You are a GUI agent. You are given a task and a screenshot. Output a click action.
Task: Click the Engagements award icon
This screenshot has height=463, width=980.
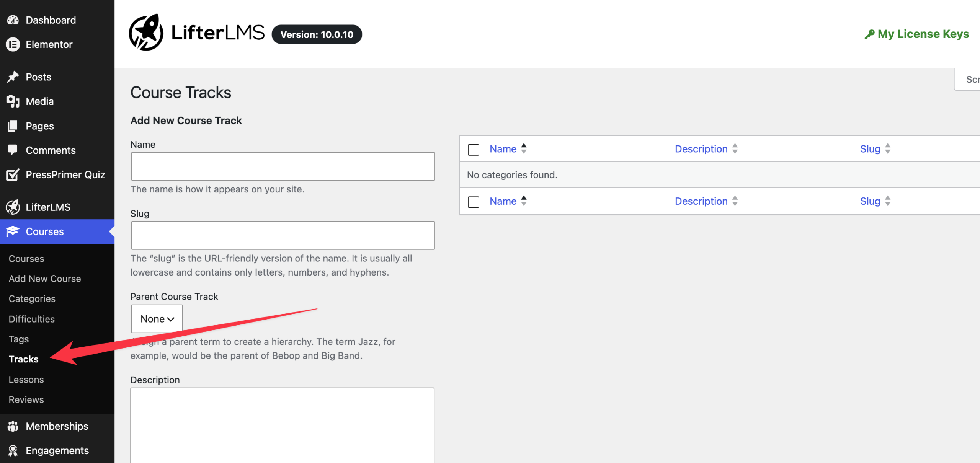tap(13, 451)
